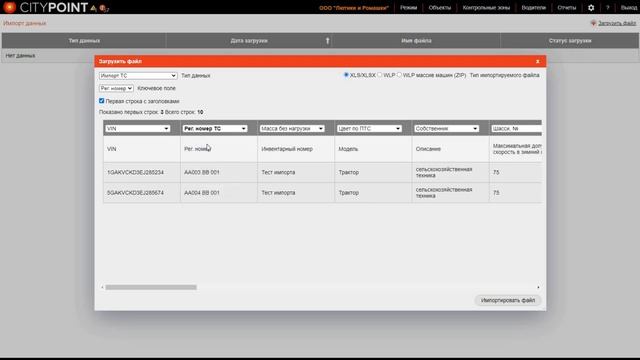Click Нет данных text in background table
Screen dimensions: 640x360
pos(20,56)
